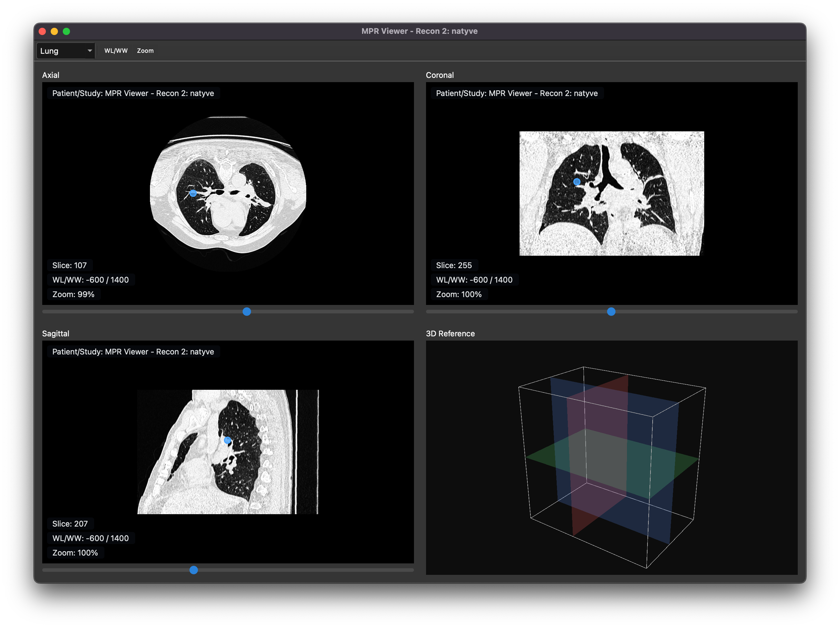Click the Coronal WL/WW -600 / 1400 readout
The image size is (840, 628).
pyautogui.click(x=474, y=280)
